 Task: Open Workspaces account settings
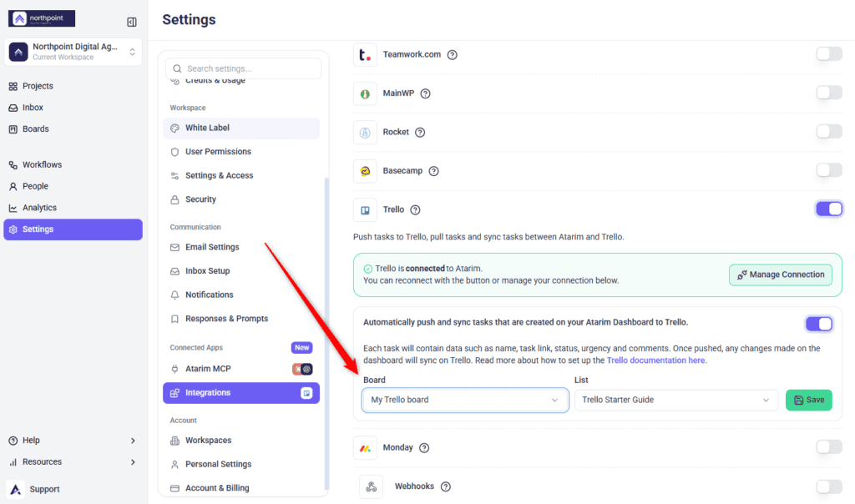coord(241,441)
